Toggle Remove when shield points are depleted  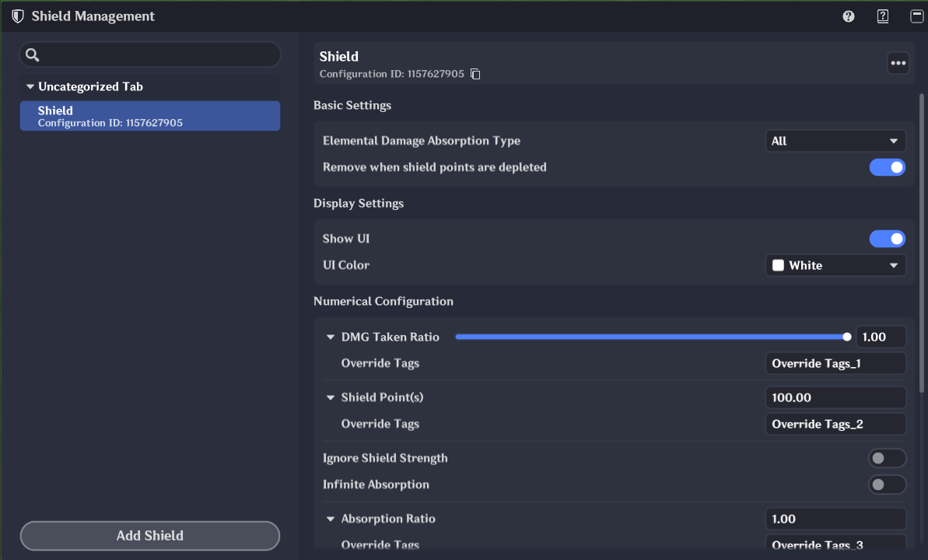(x=888, y=167)
